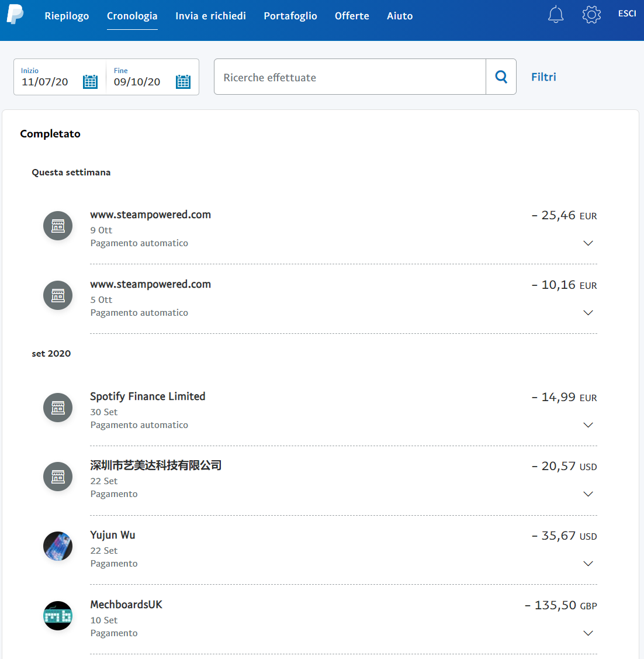Log out using ESCI button
This screenshot has height=659, width=644.
click(x=626, y=13)
